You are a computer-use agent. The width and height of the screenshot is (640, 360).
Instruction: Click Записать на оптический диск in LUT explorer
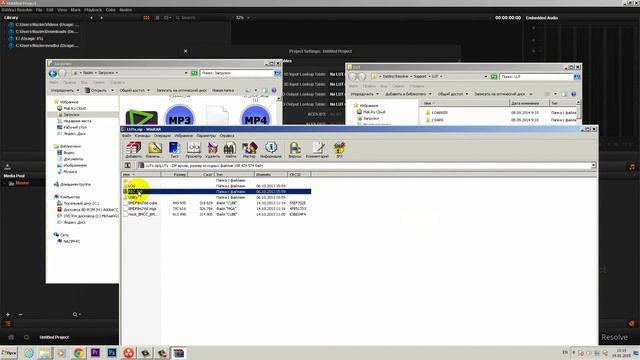(x=500, y=94)
